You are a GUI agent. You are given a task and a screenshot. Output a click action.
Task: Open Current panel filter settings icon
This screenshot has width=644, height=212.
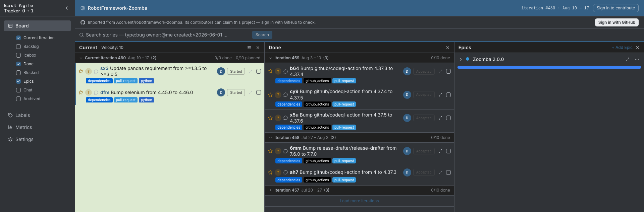(249, 48)
